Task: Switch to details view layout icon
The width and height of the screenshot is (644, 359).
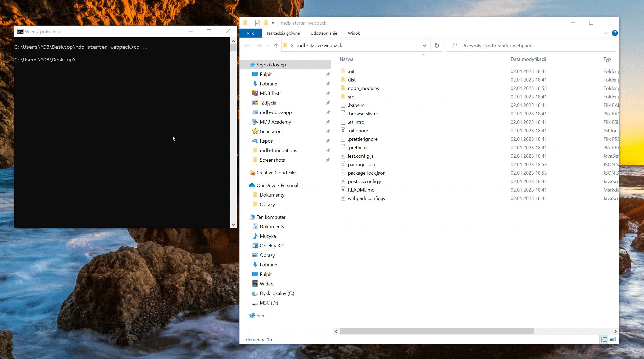Action: tap(604, 339)
